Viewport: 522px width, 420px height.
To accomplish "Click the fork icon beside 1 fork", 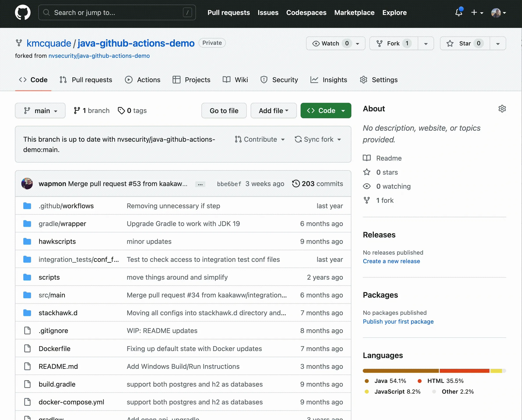I will click(x=367, y=200).
